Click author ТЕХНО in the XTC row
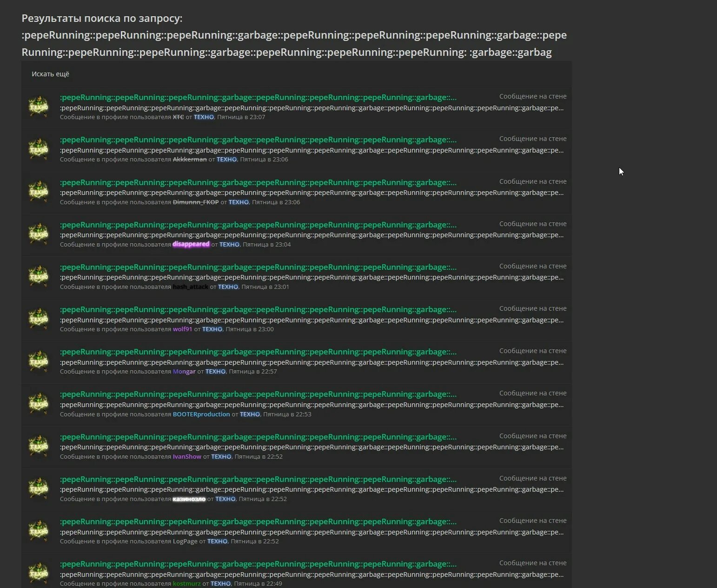This screenshot has width=717, height=588. (204, 117)
